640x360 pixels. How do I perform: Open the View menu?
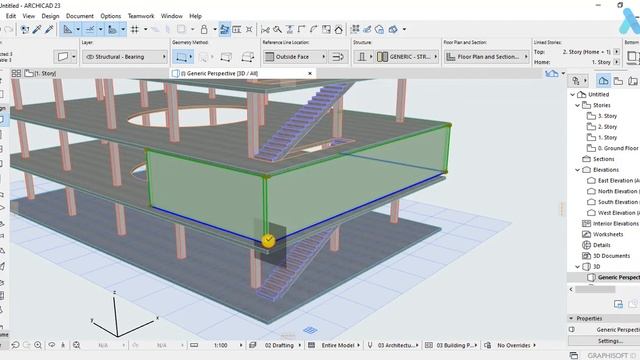tap(28, 16)
